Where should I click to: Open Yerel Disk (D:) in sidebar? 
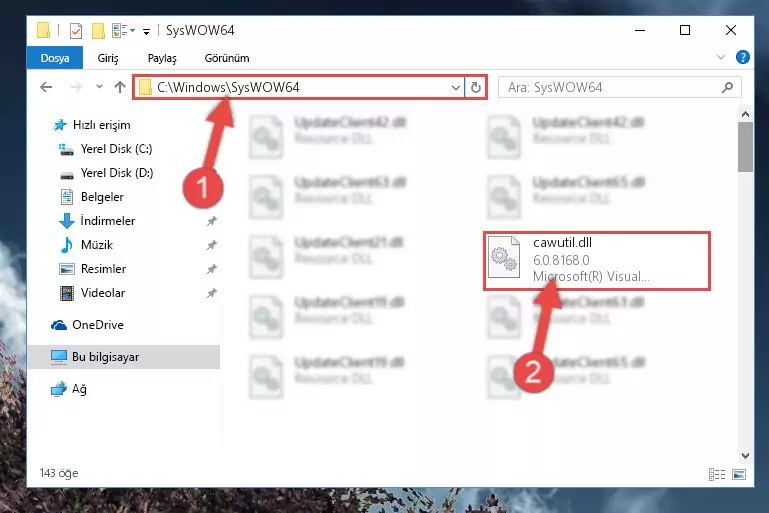pos(105,173)
